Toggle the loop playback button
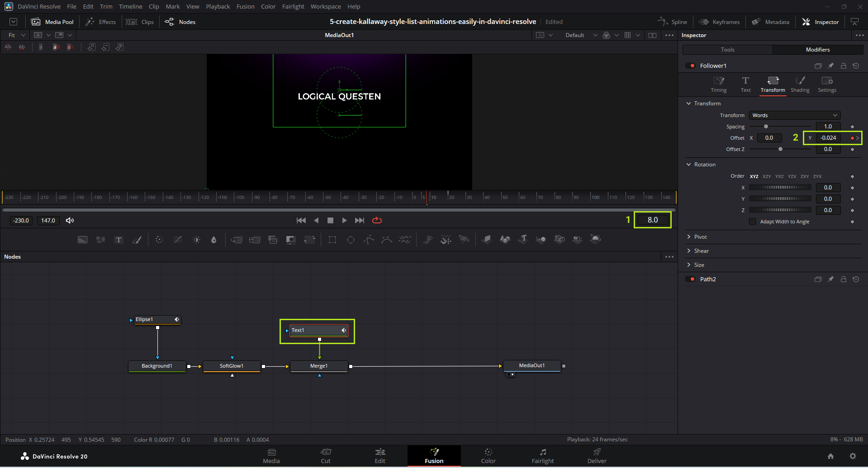The width and height of the screenshot is (868, 468). click(x=377, y=220)
